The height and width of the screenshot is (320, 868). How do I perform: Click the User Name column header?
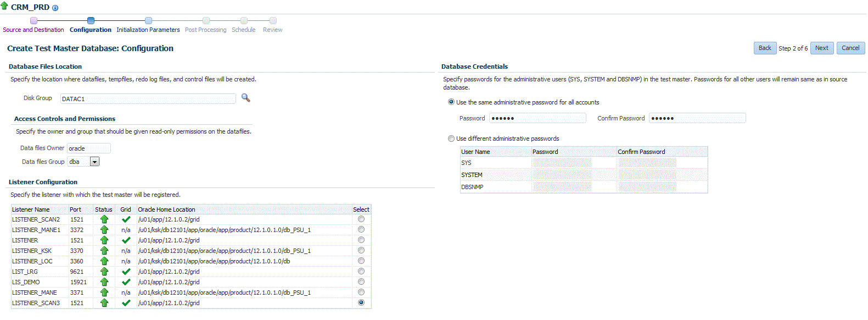475,152
